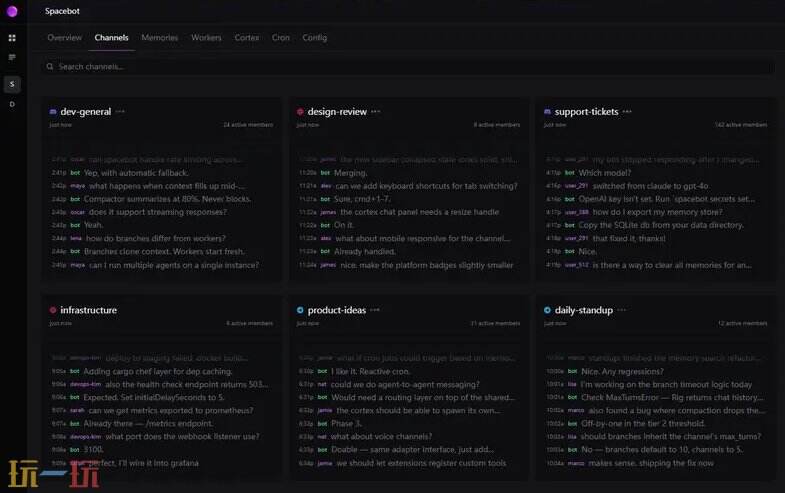785x493 pixels.
Task: Click message 'Merging.' in design-review
Action: 350,173
